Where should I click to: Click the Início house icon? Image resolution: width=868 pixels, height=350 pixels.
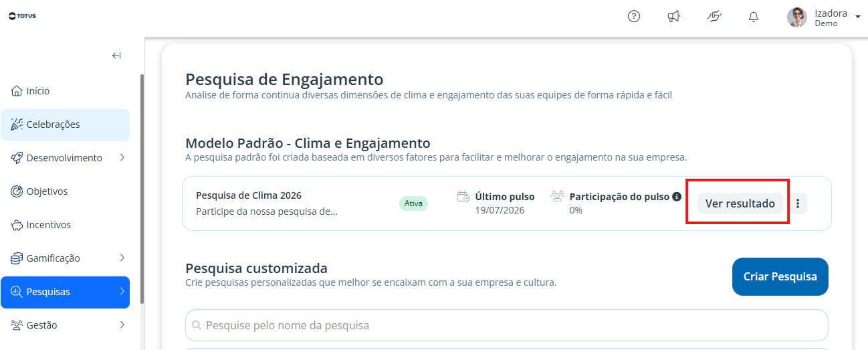click(x=17, y=91)
